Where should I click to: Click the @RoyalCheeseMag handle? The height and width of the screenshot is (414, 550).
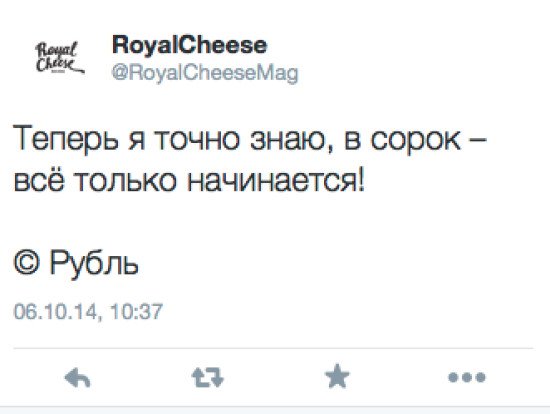pyautogui.click(x=205, y=73)
